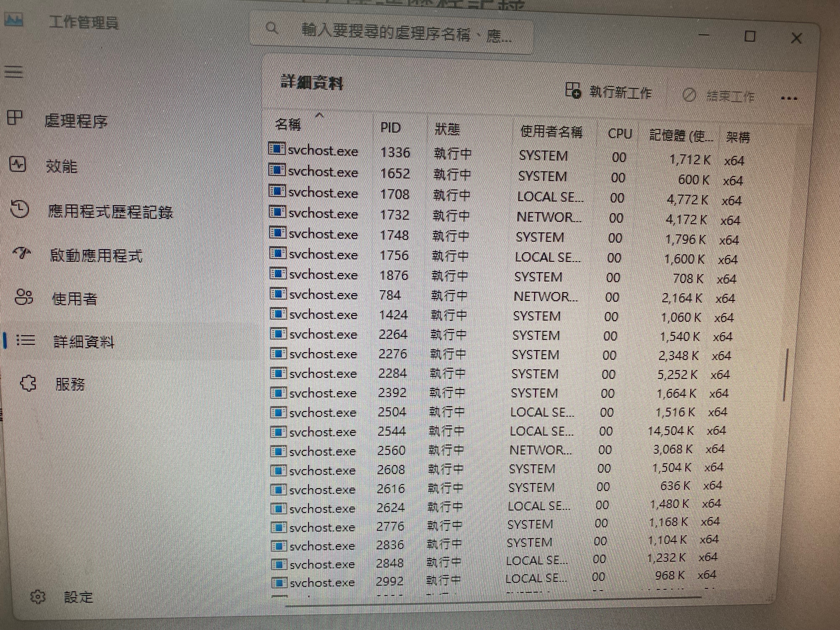Open 啟動應用程式 startup apps icon

tap(22, 253)
